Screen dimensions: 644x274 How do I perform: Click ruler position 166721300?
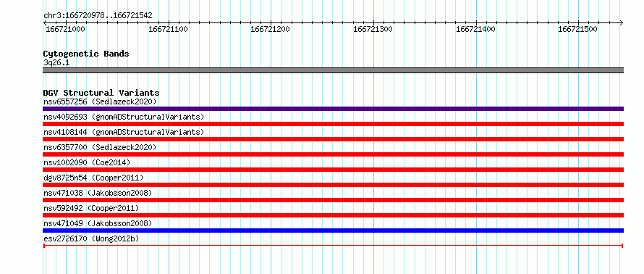[373, 29]
